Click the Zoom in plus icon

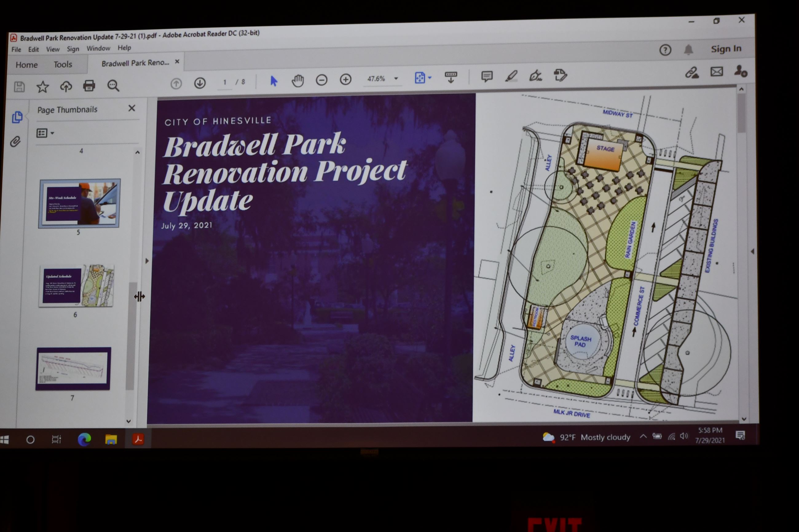(x=345, y=80)
